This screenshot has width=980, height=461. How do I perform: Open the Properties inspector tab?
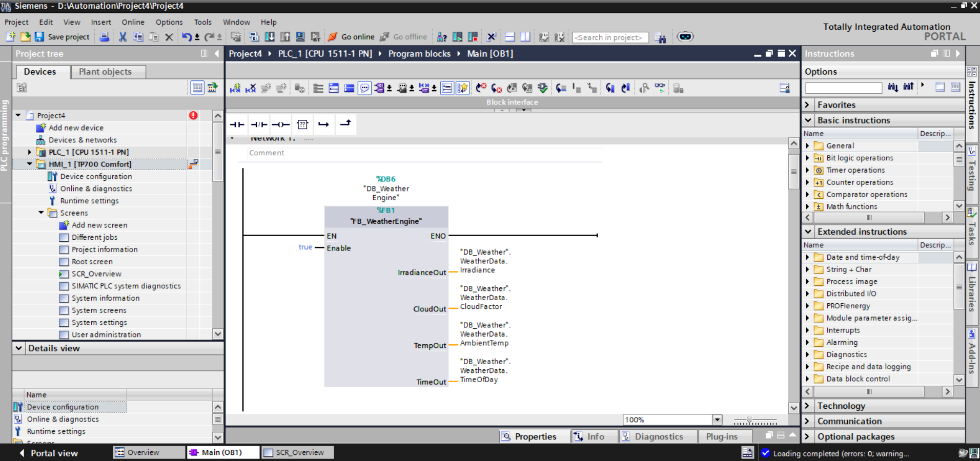[535, 436]
